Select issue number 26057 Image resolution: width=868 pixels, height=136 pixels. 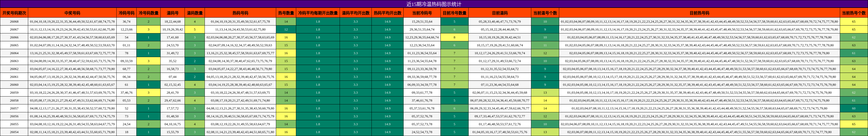pos(14,108)
